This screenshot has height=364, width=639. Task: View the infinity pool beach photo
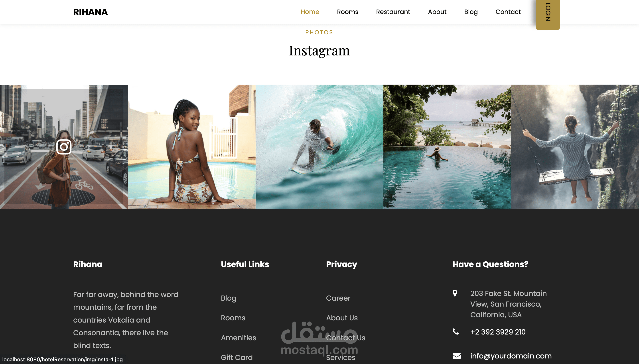click(x=447, y=147)
